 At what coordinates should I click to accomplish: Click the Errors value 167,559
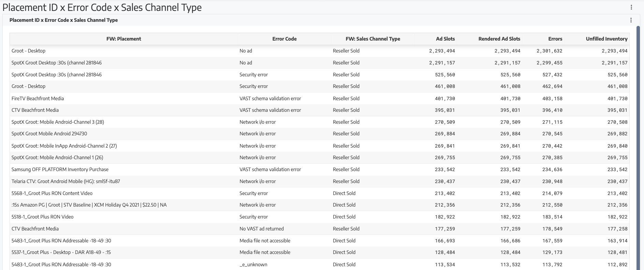tap(553, 241)
